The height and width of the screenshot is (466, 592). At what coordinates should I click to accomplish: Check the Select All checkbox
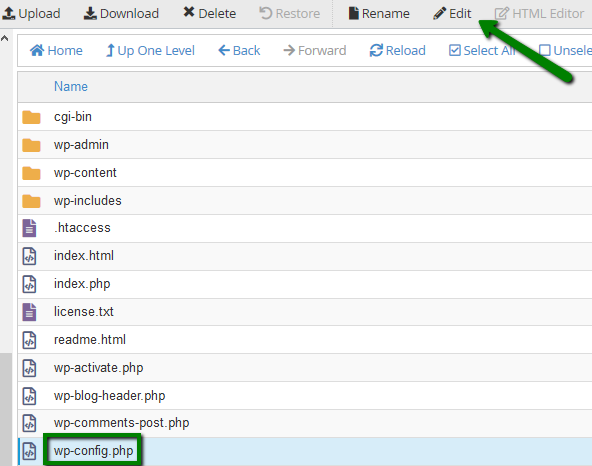coord(455,50)
